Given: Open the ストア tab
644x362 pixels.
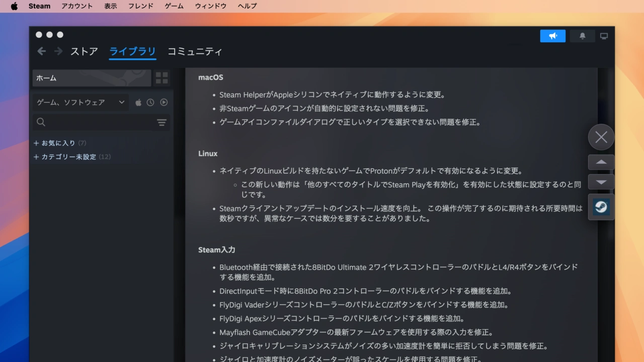Looking at the screenshot, I should click(x=84, y=51).
